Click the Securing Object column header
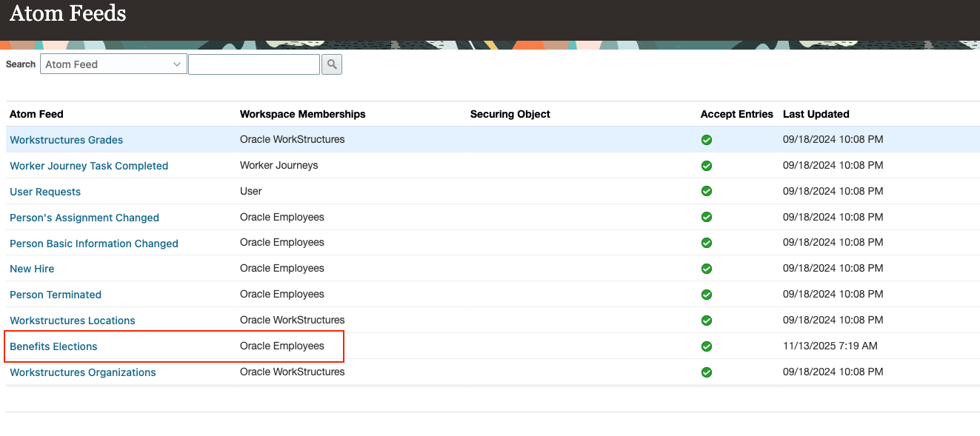This screenshot has width=980, height=436. pyautogui.click(x=510, y=114)
